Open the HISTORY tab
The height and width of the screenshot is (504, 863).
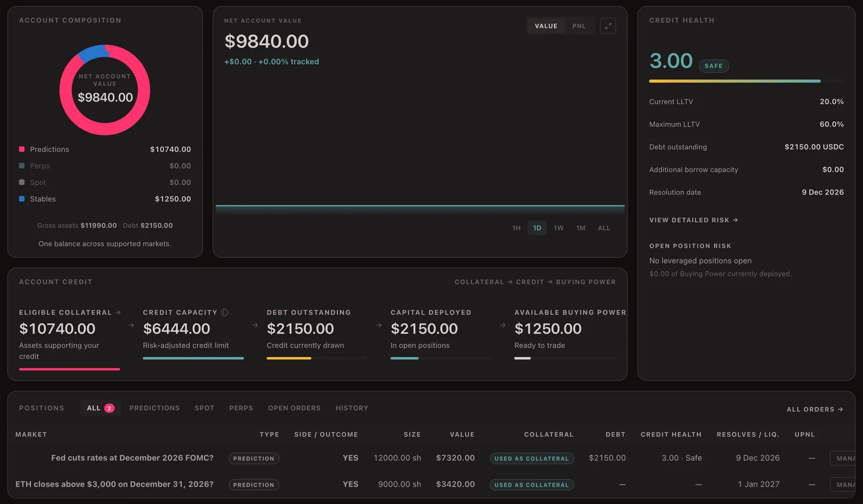coord(352,408)
